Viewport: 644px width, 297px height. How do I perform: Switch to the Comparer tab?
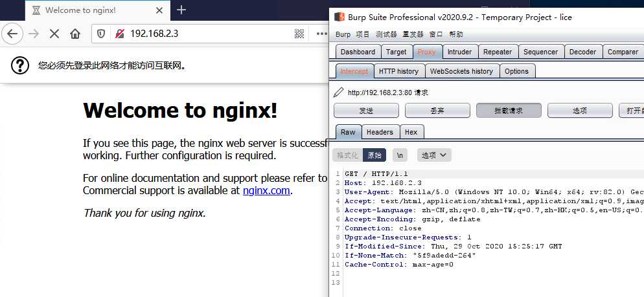click(x=623, y=52)
